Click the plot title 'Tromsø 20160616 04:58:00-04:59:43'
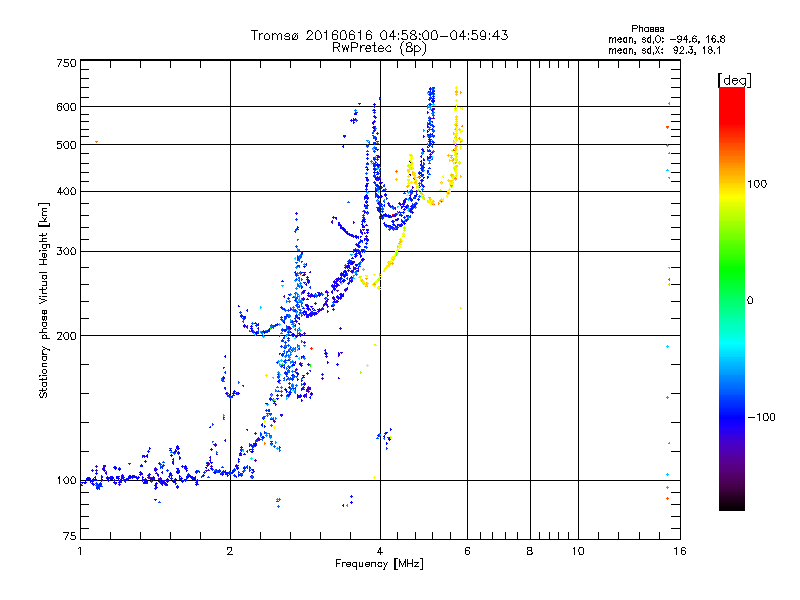Image resolution: width=800 pixels, height=600 pixels. point(379,35)
